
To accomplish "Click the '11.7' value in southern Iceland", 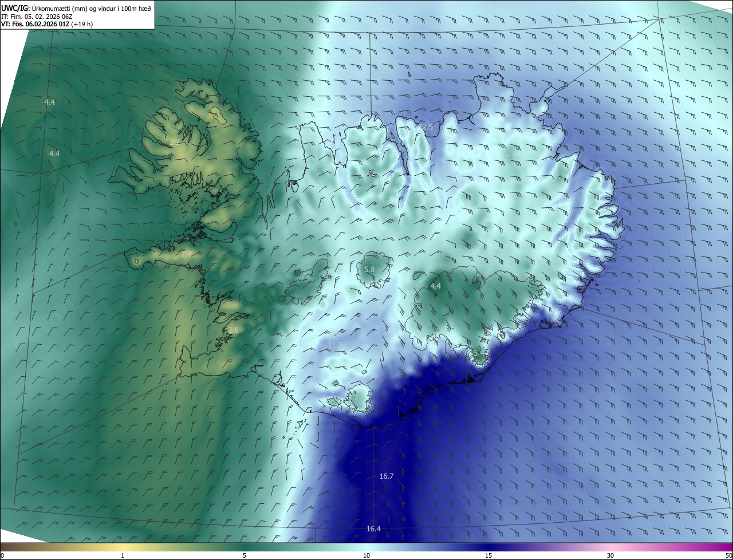I will (x=336, y=345).
